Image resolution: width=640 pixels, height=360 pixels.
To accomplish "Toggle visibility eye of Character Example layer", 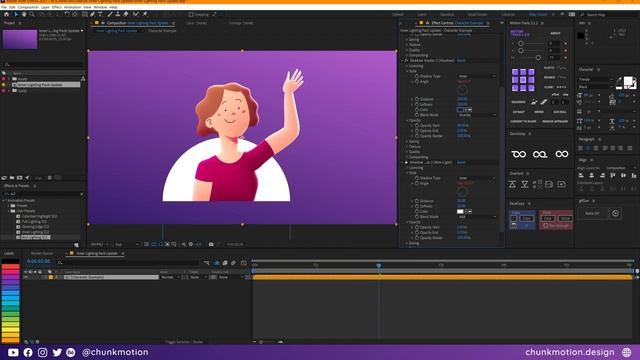I will pyautogui.click(x=26, y=277).
